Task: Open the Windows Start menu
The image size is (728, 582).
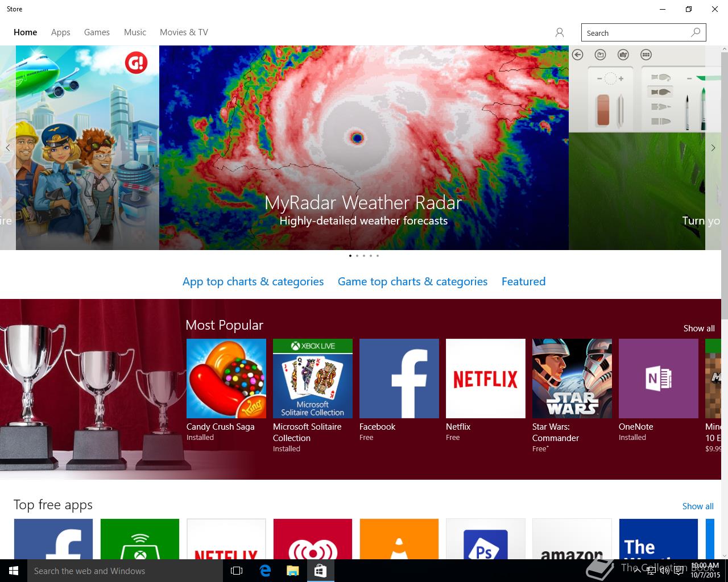Action: coord(14,571)
